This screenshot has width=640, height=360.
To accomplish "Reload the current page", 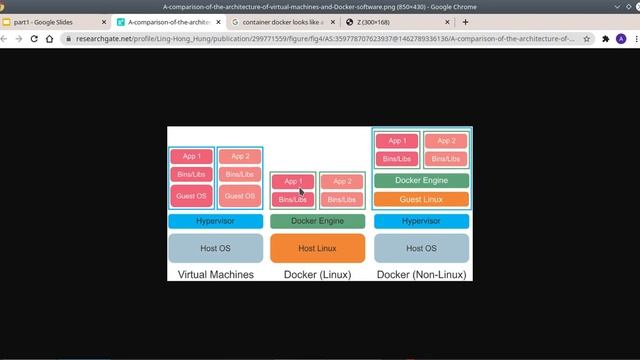I will (x=34, y=39).
